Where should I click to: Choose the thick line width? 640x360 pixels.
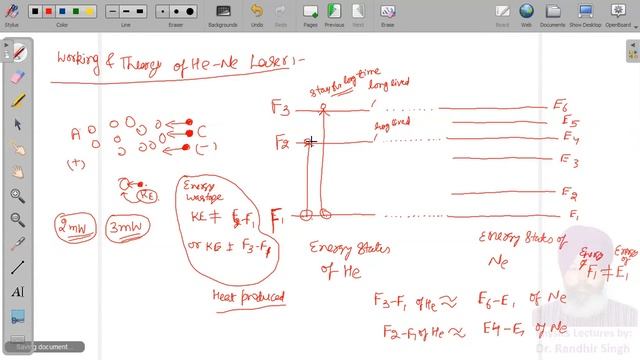click(x=139, y=11)
